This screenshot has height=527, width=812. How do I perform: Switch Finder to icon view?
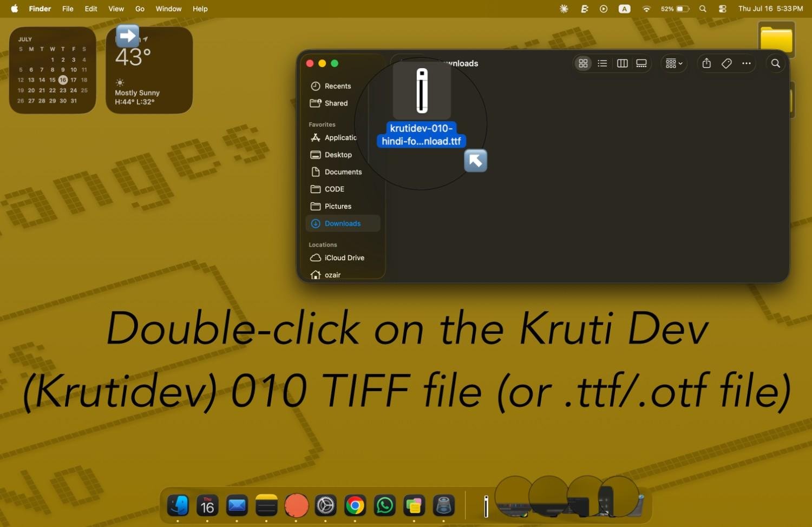pyautogui.click(x=583, y=63)
